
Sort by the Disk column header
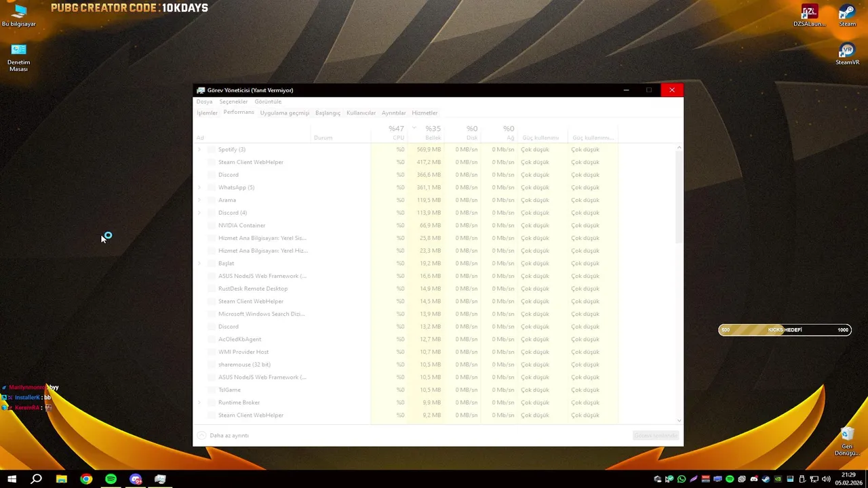(x=462, y=133)
